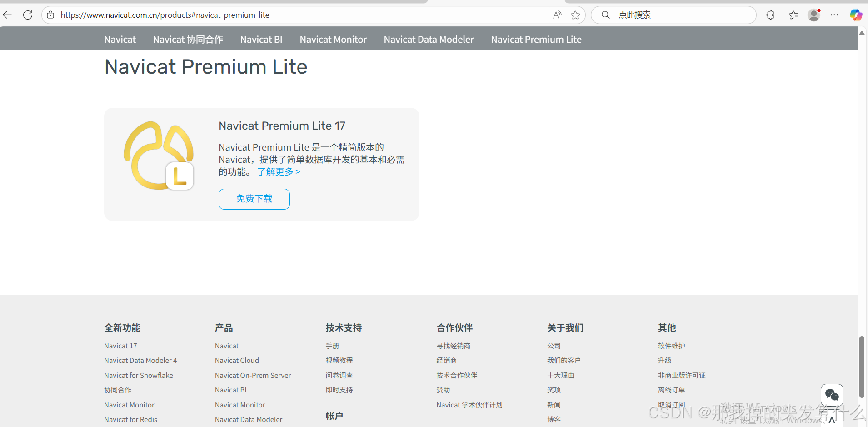Click the 免费下载 button
This screenshot has width=868, height=427.
[254, 199]
